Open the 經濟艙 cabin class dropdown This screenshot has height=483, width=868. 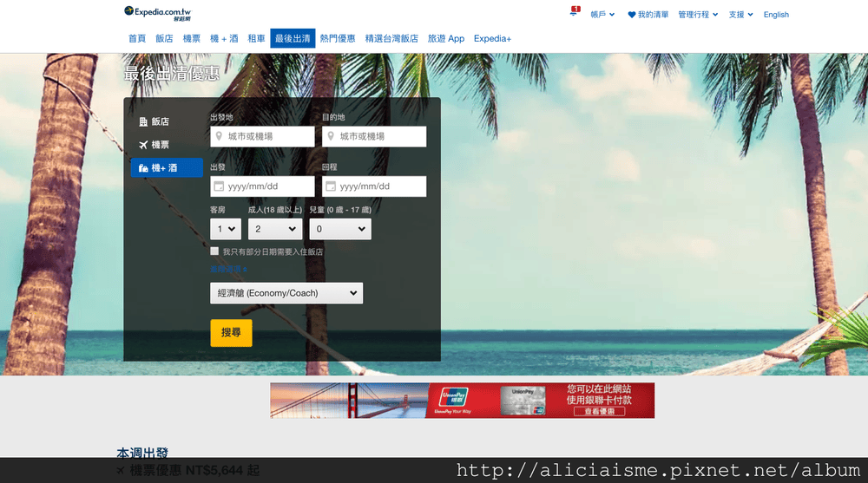click(286, 293)
